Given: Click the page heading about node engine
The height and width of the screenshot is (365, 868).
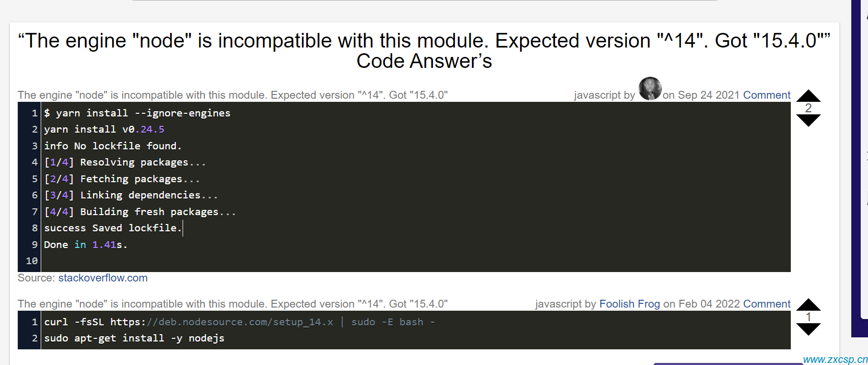Looking at the screenshot, I should [x=424, y=51].
